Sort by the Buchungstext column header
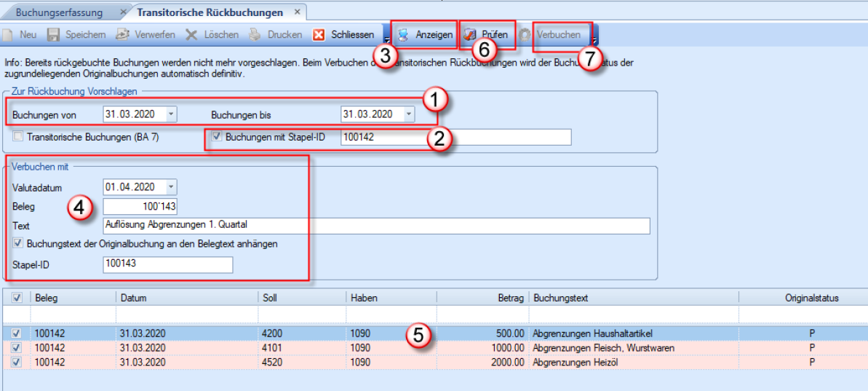Screen dimensions: 868x391 634,298
